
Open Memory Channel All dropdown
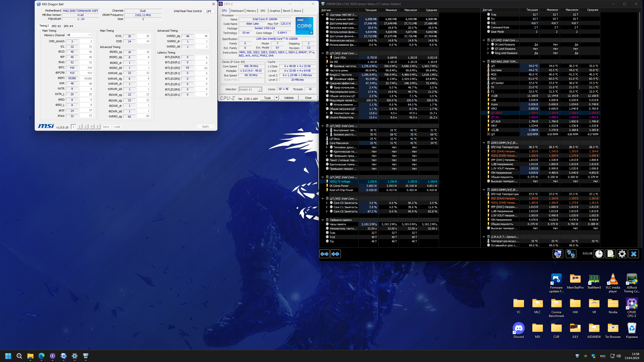[79, 35]
